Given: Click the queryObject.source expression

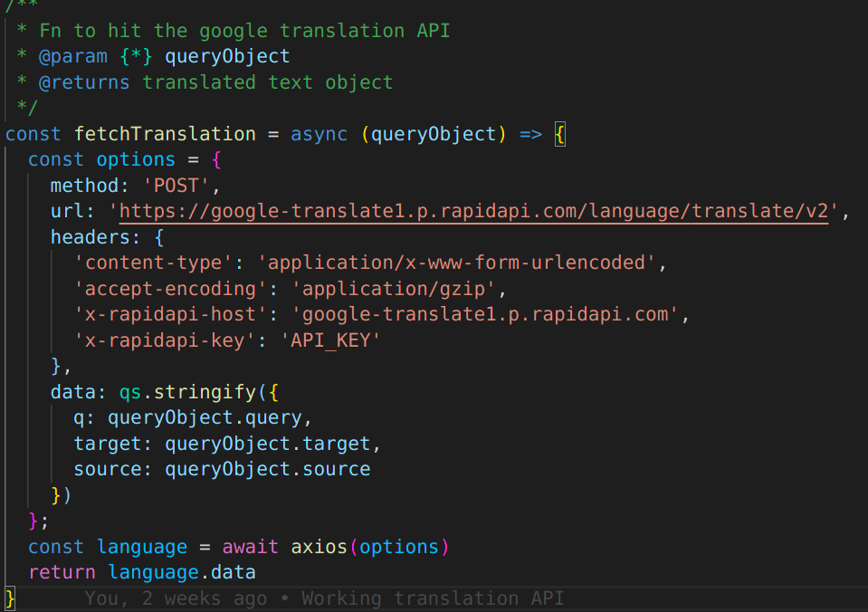Looking at the screenshot, I should click(x=267, y=470).
